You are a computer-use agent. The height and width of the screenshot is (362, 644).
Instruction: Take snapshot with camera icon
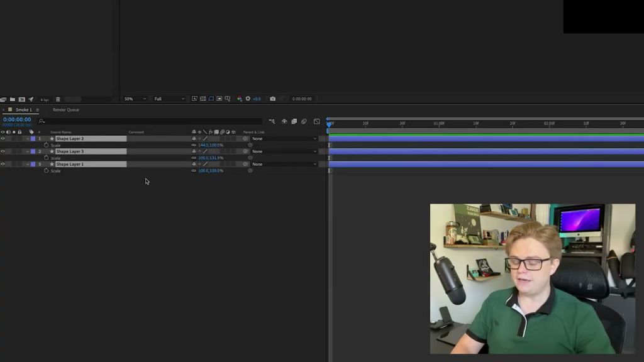point(273,99)
